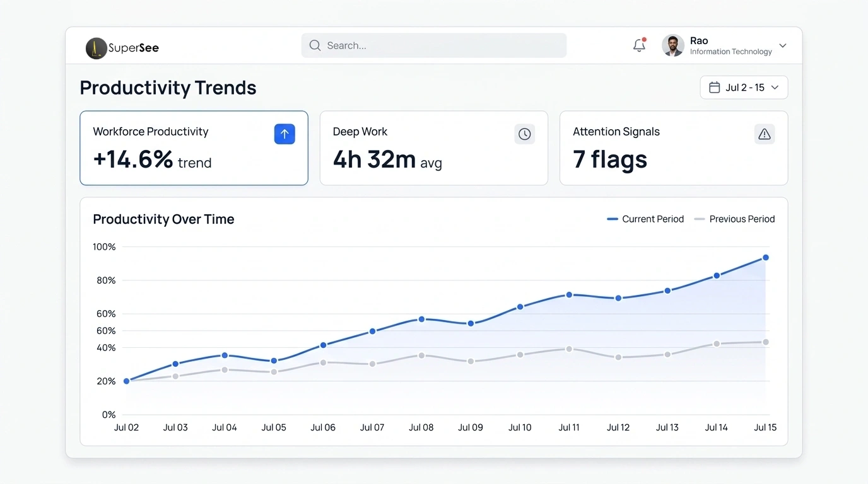
Task: Click the Attention Signals warning icon
Action: [x=765, y=134]
